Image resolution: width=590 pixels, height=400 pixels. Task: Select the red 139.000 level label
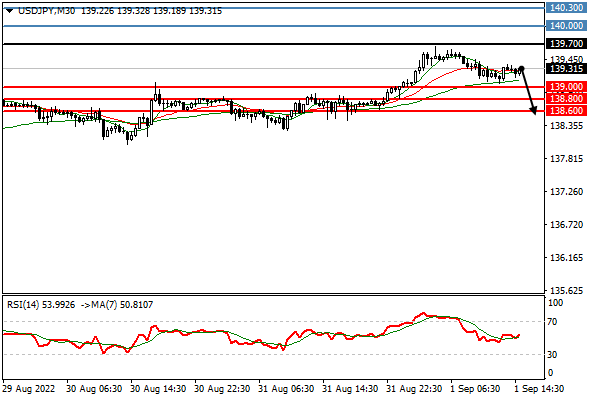tap(566, 87)
